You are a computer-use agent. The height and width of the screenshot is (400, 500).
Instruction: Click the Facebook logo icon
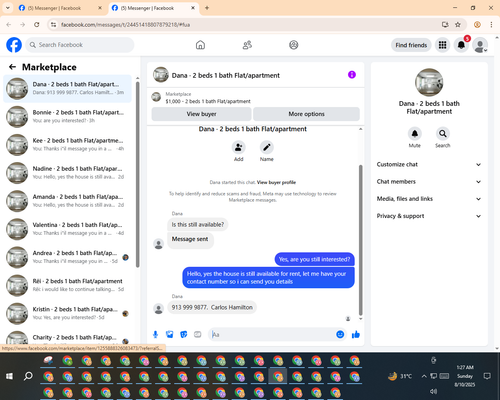(14, 45)
